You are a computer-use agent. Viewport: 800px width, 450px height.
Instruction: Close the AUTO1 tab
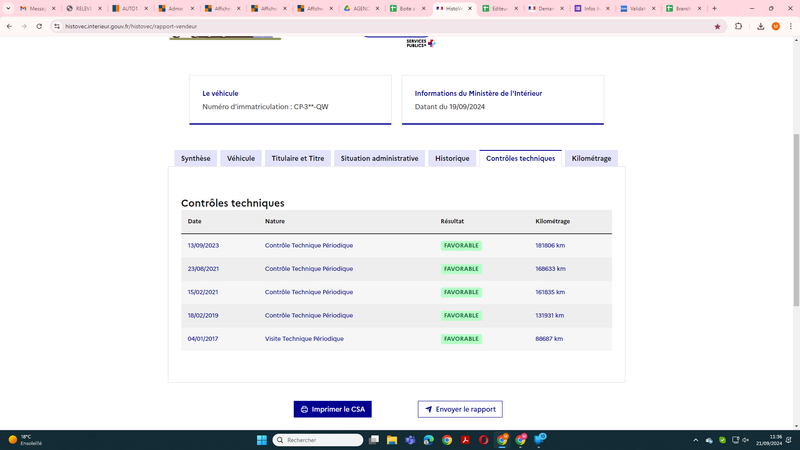(146, 9)
